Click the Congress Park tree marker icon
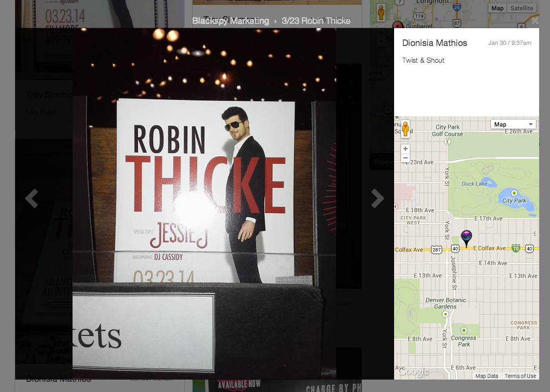Viewport: 550px width, 392px height. (x=464, y=330)
